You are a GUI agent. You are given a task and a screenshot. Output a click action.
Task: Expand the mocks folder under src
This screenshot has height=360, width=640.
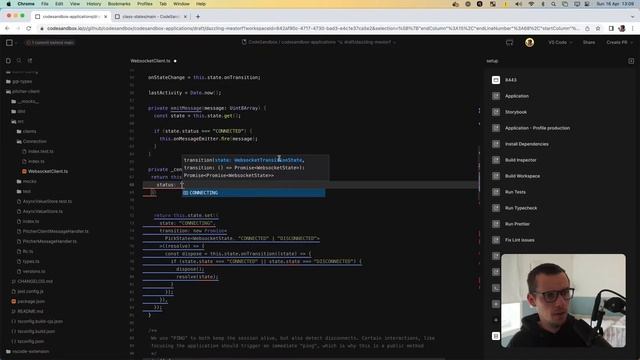pos(27,181)
